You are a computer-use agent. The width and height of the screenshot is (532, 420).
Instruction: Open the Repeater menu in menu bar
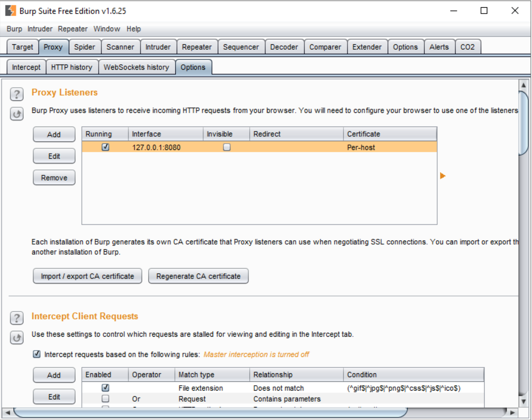[x=73, y=29]
